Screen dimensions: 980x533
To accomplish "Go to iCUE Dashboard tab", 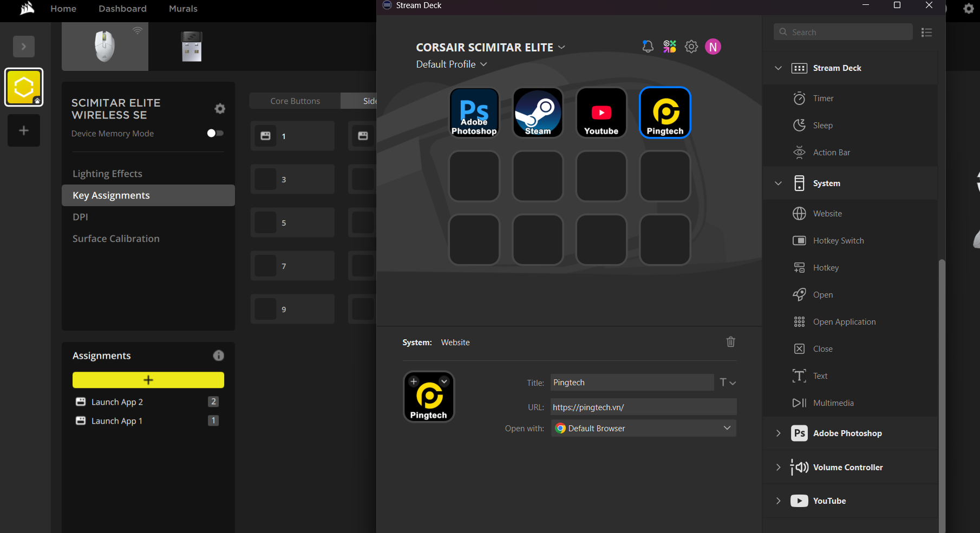I will click(122, 9).
